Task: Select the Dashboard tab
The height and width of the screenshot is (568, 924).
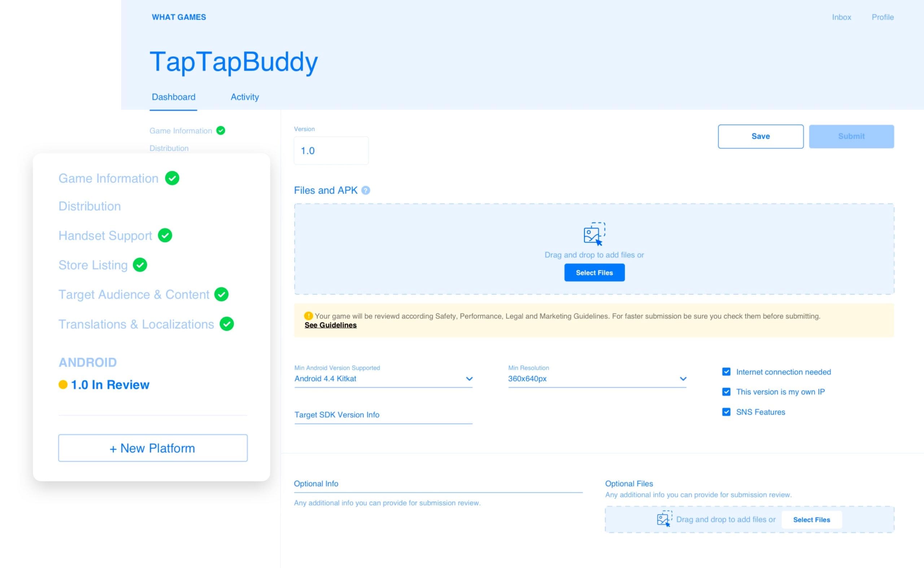Action: 173,97
